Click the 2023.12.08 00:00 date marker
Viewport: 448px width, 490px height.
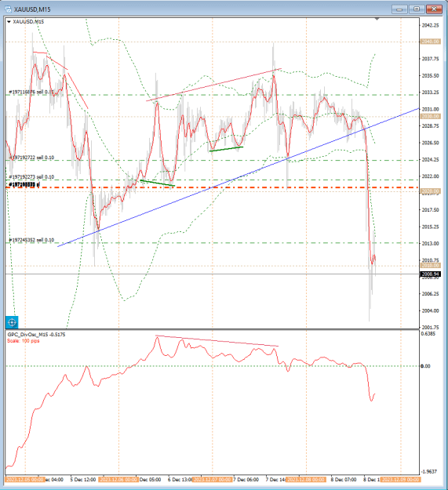coord(306,479)
